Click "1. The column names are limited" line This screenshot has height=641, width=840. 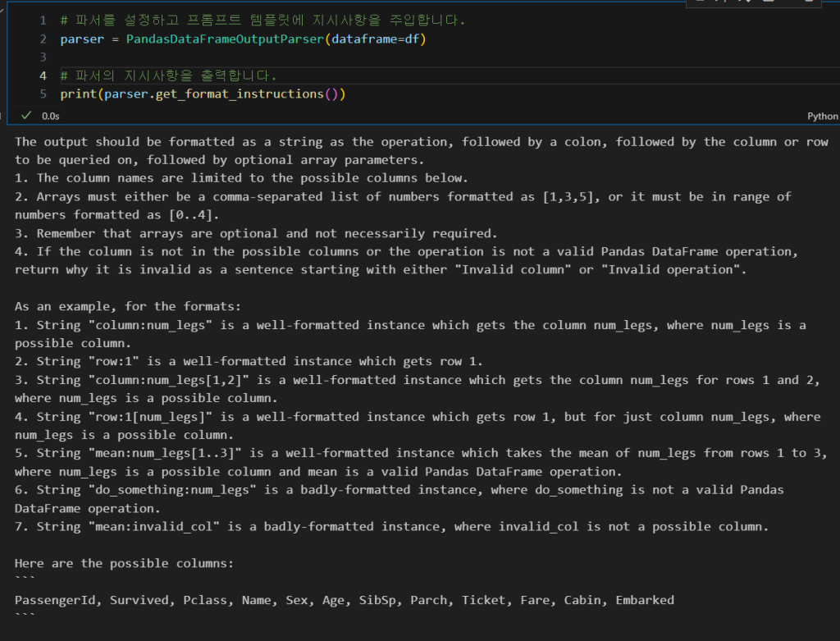(241, 178)
